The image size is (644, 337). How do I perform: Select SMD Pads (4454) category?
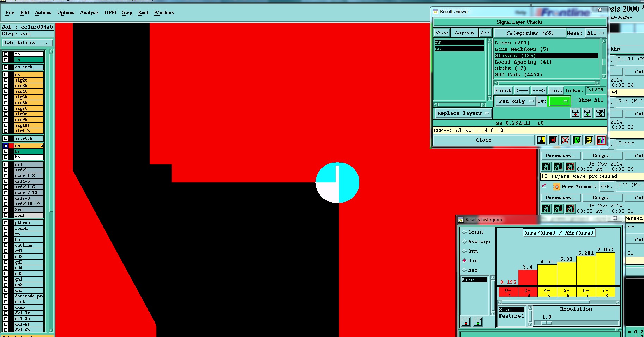click(x=546, y=75)
